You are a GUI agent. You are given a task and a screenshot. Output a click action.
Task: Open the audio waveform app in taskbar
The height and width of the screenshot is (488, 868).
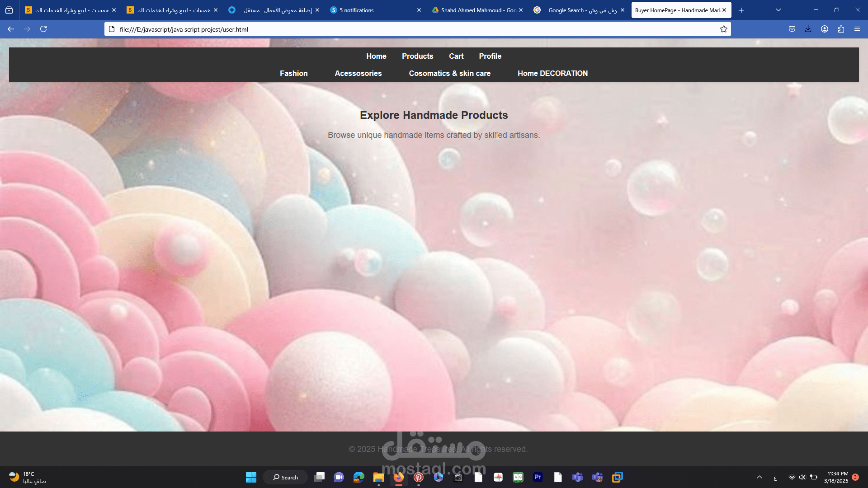tap(498, 477)
